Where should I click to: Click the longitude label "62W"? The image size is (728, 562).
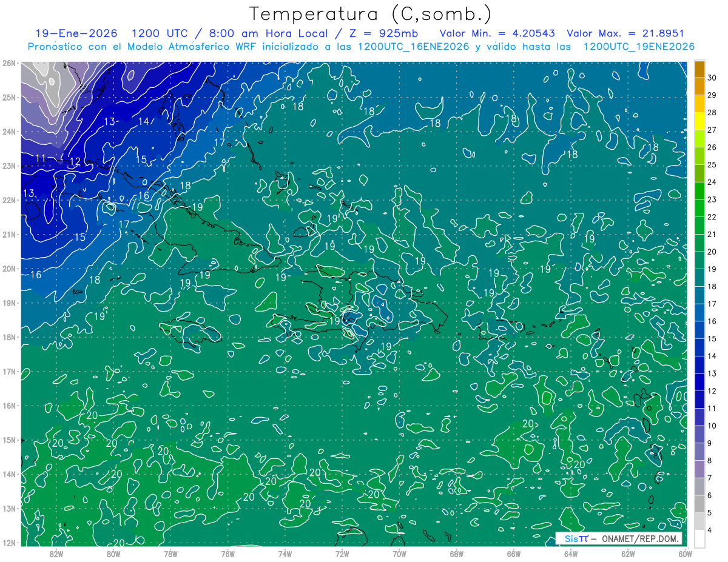tap(628, 554)
